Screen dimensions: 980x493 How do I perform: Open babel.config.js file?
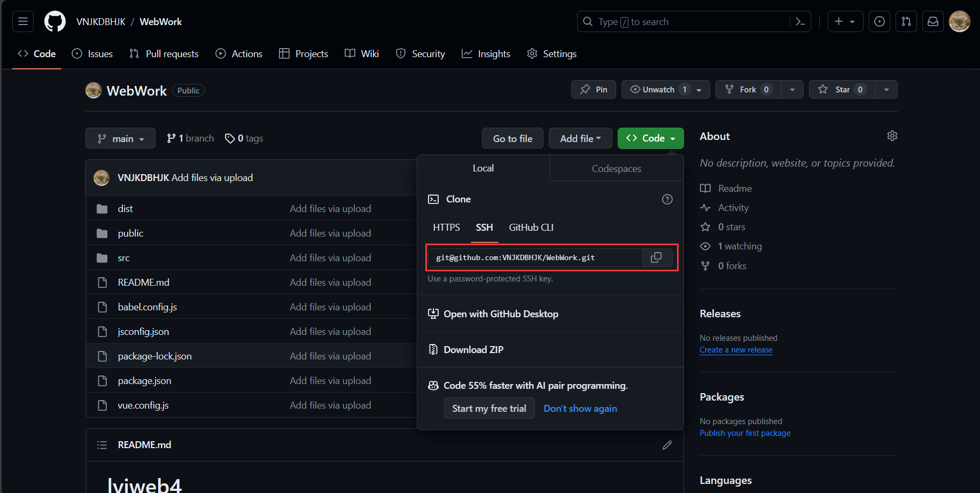(x=147, y=307)
